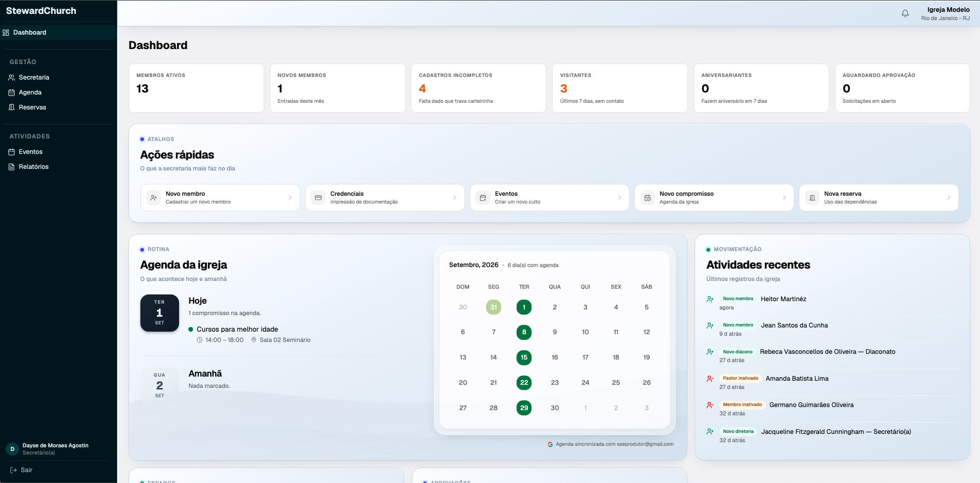Screen dimensions: 980x483
Task: Click the Sair logout icon
Action: click(13, 470)
